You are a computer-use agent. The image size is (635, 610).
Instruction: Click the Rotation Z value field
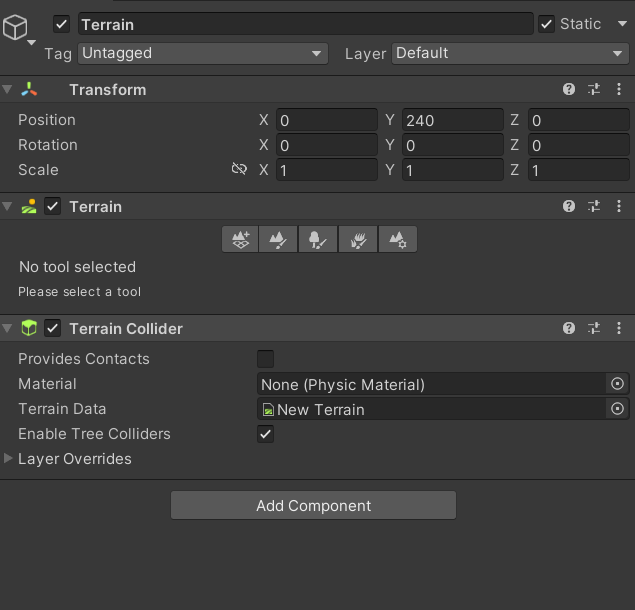click(579, 145)
